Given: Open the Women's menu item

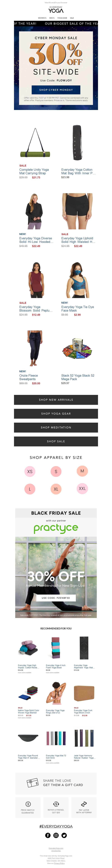Looking at the screenshot, I should 42,18.
